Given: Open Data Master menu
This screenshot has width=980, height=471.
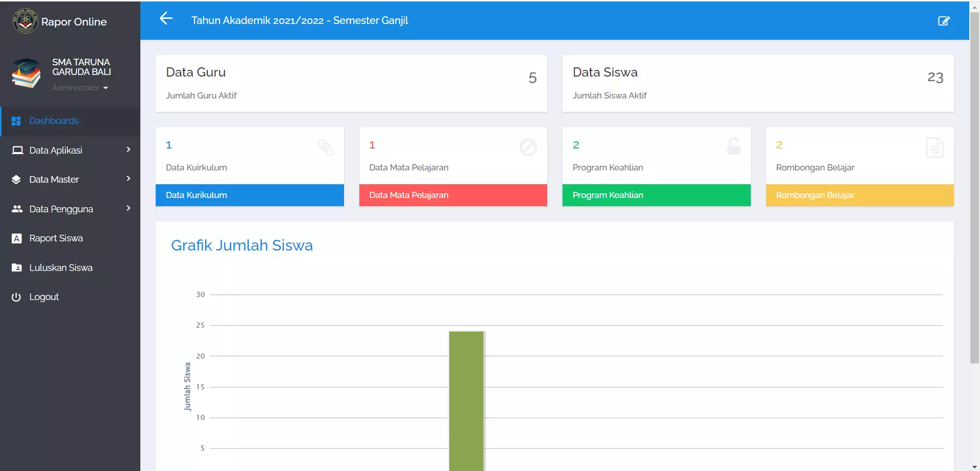Looking at the screenshot, I should click(70, 180).
